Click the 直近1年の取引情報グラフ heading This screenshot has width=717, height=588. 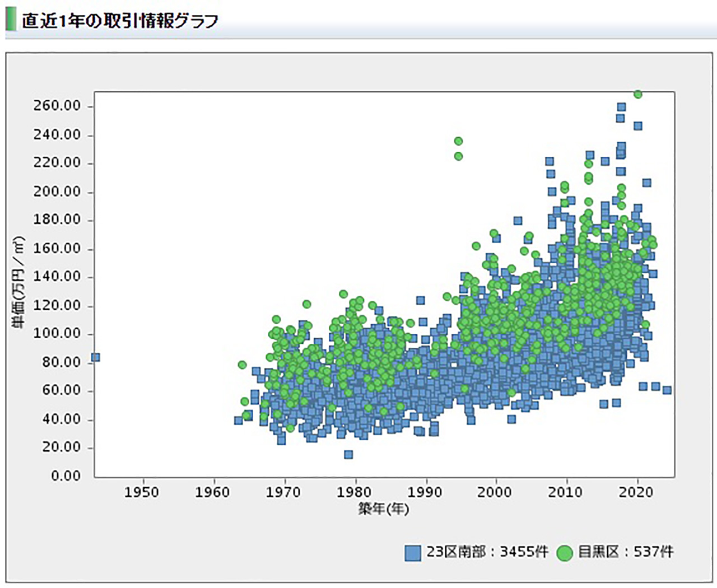[x=120, y=21]
